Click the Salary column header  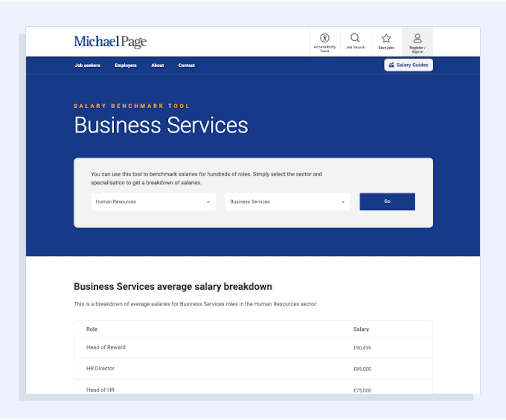[361, 329]
